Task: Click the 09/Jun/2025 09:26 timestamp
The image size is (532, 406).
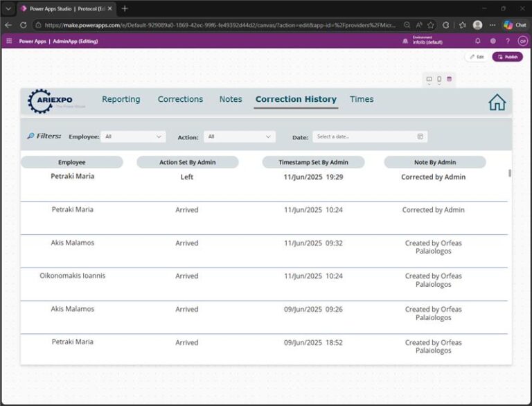Action: click(314, 309)
